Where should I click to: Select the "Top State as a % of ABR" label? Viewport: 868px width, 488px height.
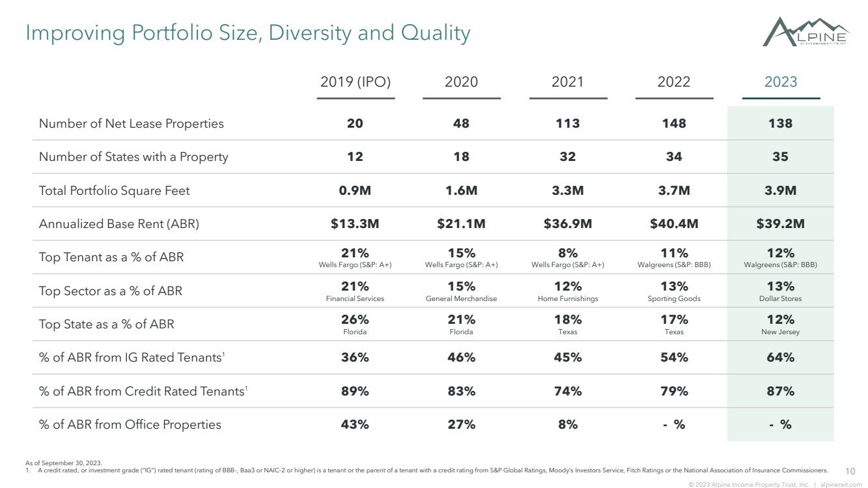(x=107, y=324)
